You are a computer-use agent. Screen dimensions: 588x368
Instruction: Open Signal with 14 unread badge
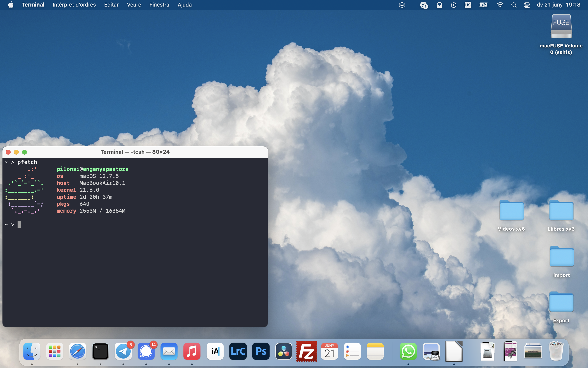[146, 351]
